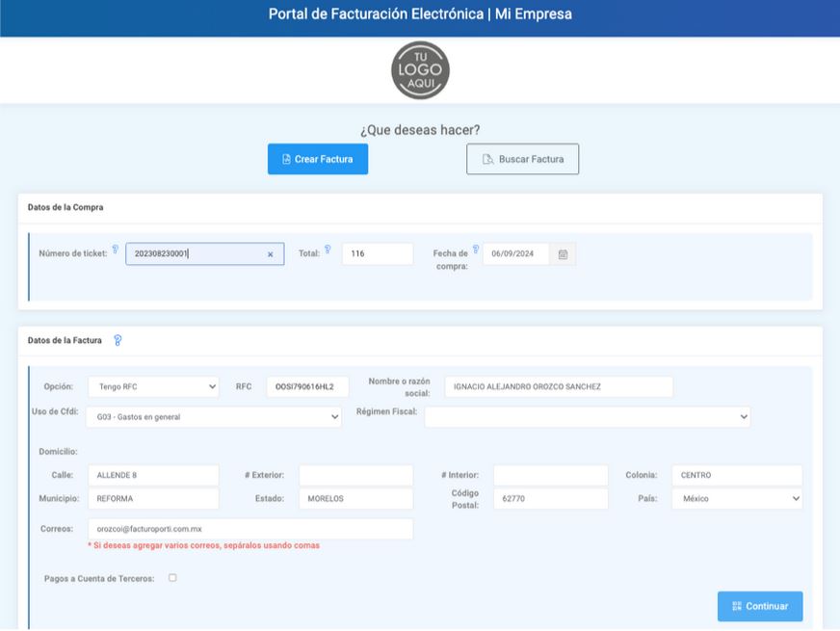Click the help icon beside the Total field

328,247
